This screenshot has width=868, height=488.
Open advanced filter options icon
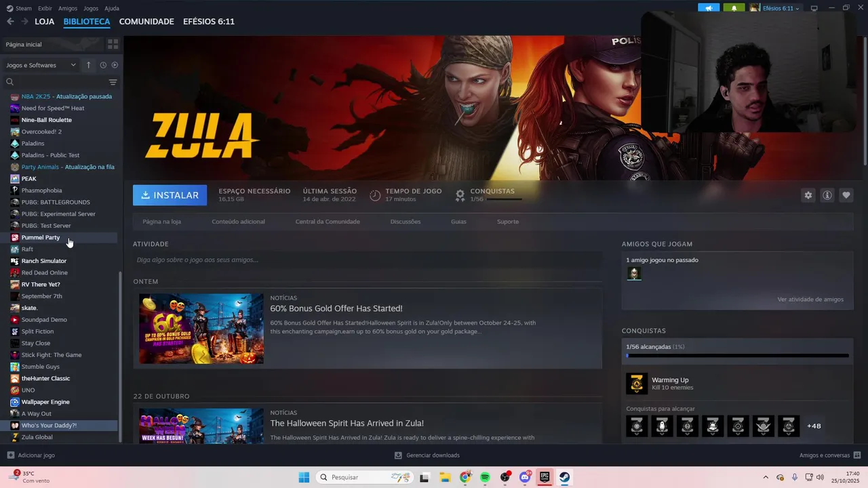tap(113, 82)
